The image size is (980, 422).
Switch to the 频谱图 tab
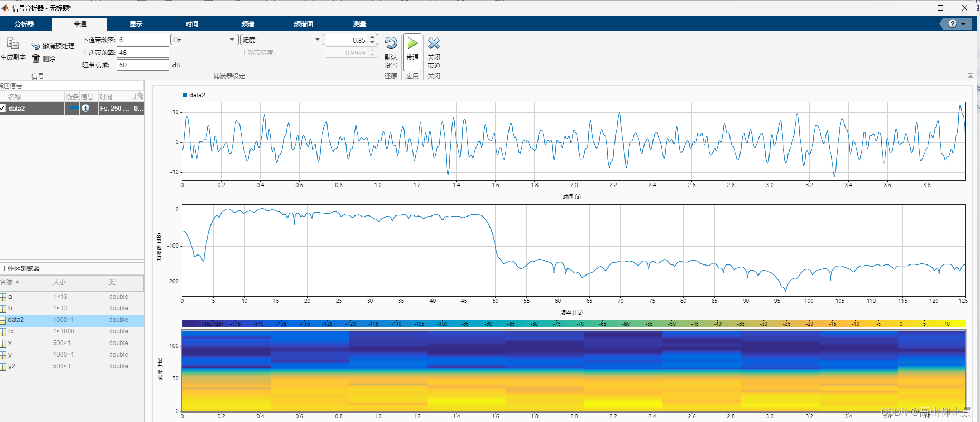pyautogui.click(x=303, y=24)
